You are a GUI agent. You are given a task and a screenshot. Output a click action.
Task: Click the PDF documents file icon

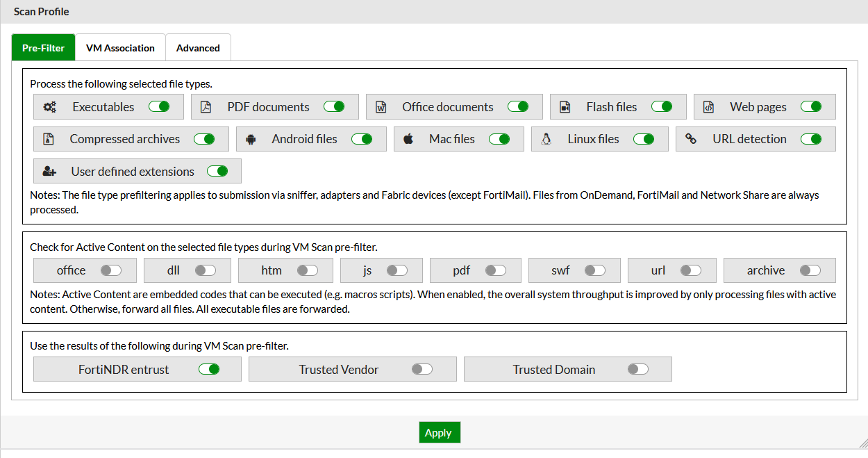[x=205, y=106]
